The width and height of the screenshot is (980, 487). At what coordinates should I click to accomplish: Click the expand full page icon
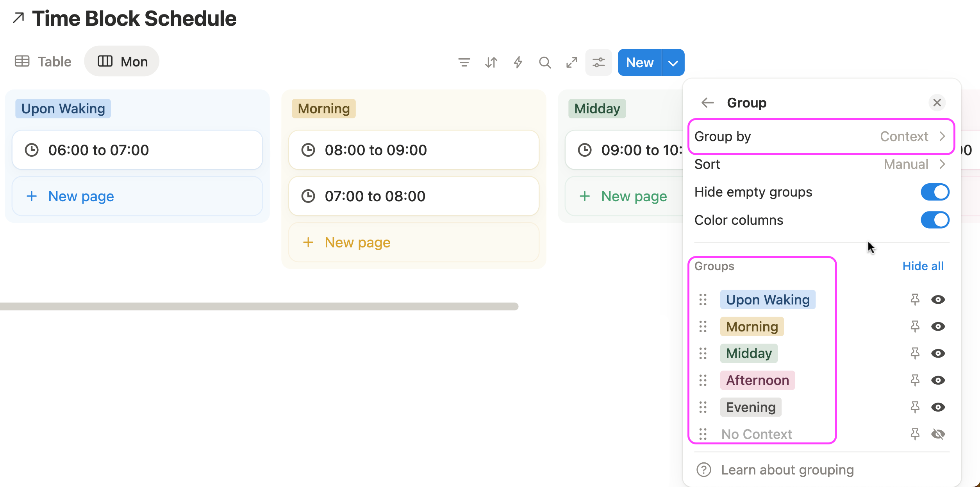572,62
